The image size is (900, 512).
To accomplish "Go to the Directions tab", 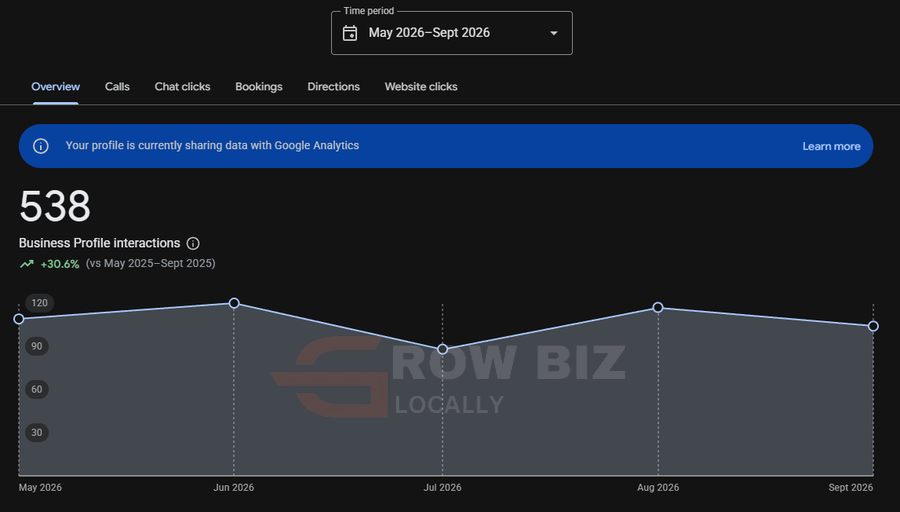I will tap(333, 87).
